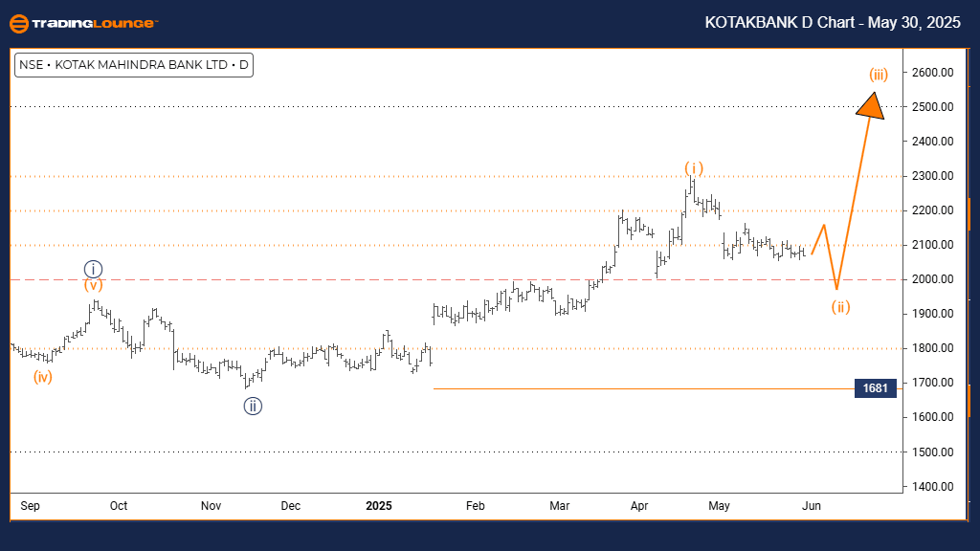Click the TradingLounge brand name text

pyautogui.click(x=96, y=23)
